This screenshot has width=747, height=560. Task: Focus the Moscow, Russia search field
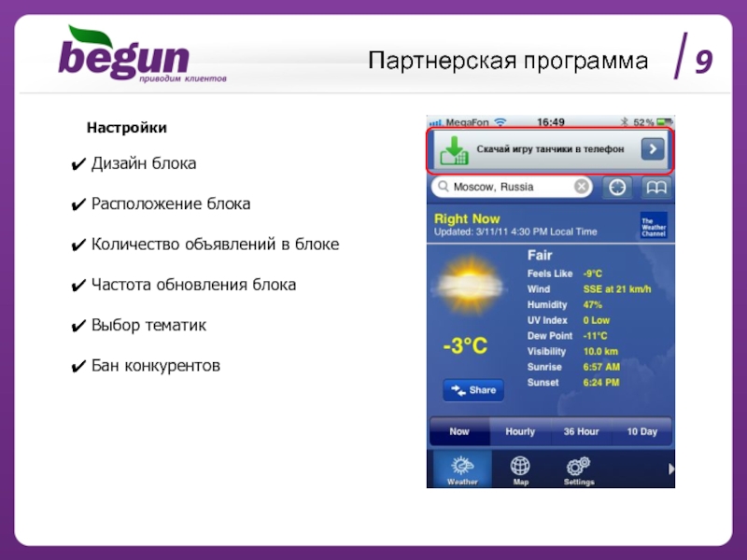[x=512, y=186]
